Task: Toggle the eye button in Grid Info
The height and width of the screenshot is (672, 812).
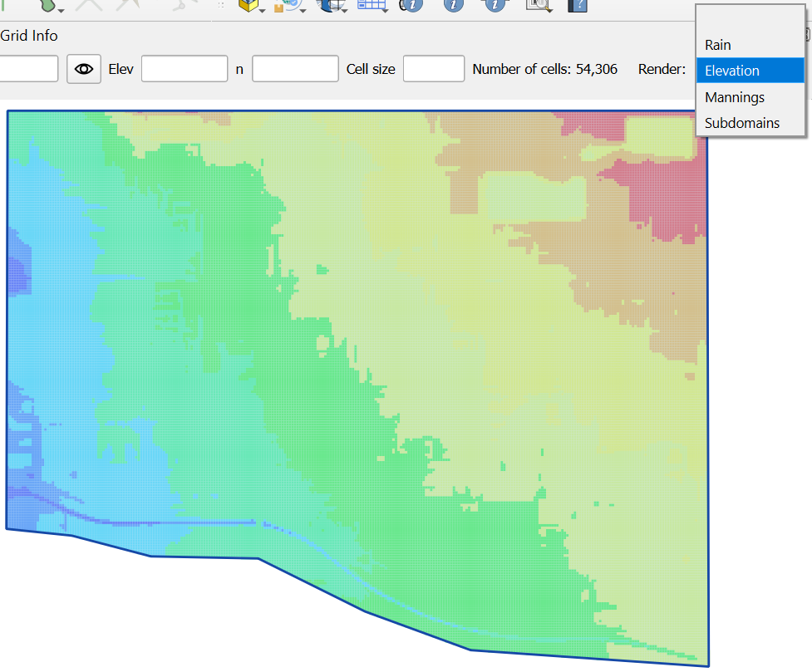Action: pyautogui.click(x=84, y=69)
